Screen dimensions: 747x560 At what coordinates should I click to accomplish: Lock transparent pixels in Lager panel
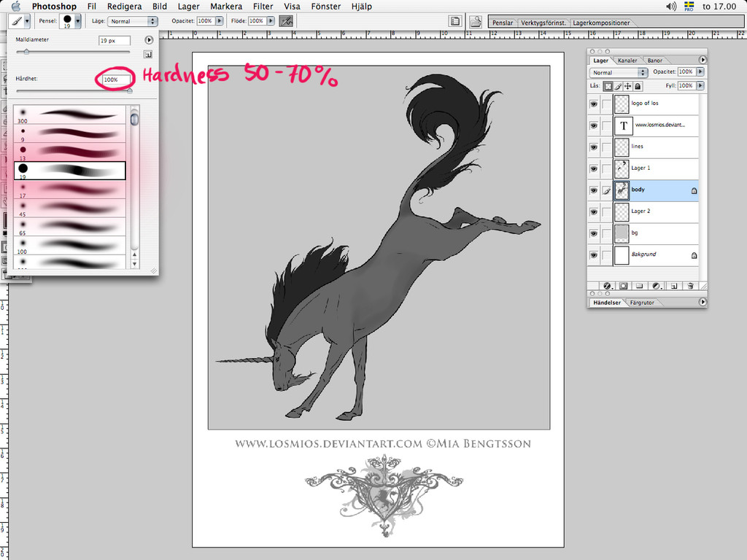[608, 86]
